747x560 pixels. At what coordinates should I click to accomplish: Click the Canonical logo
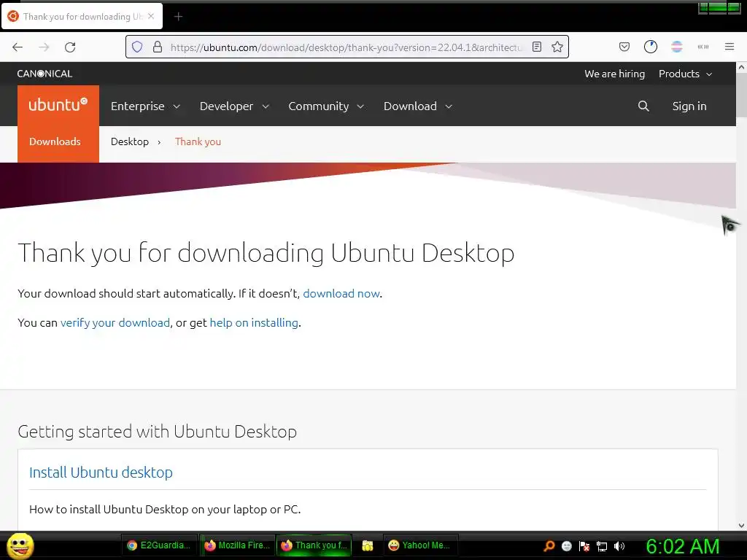[x=44, y=74]
